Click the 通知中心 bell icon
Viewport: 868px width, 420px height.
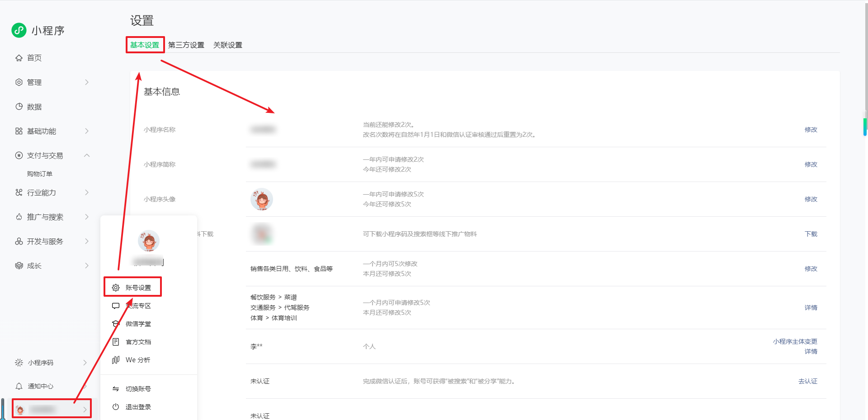[x=19, y=386]
